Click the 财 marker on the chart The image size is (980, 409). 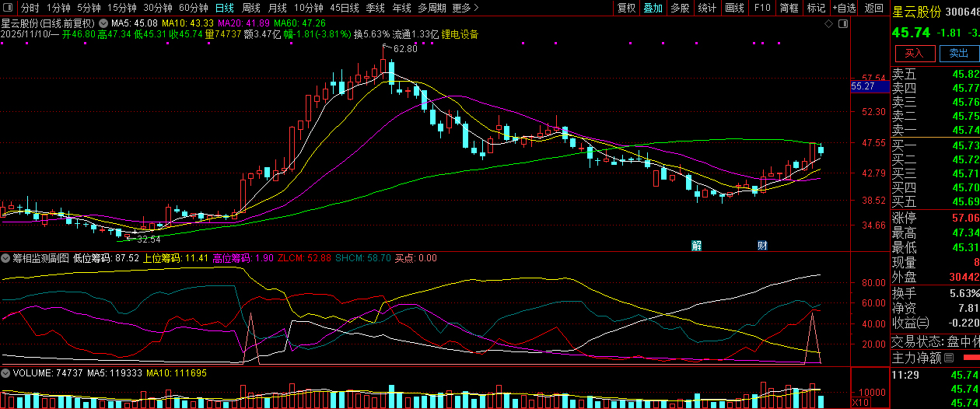(x=762, y=246)
